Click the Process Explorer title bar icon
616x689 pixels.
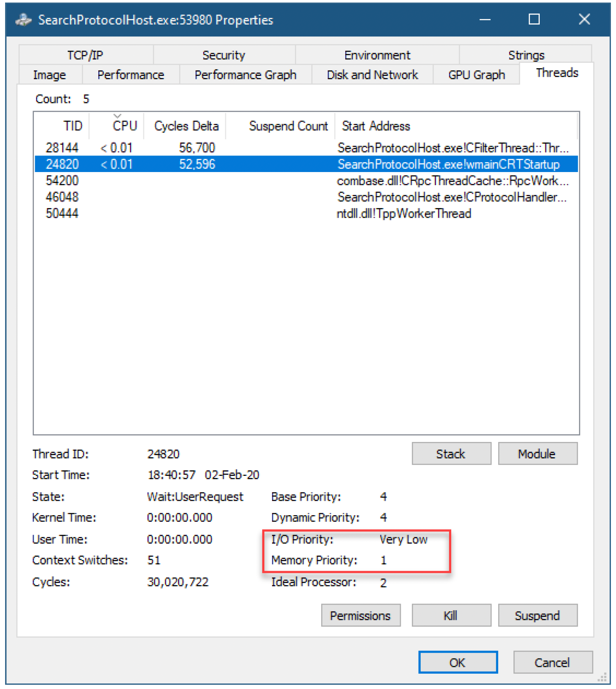[24, 19]
